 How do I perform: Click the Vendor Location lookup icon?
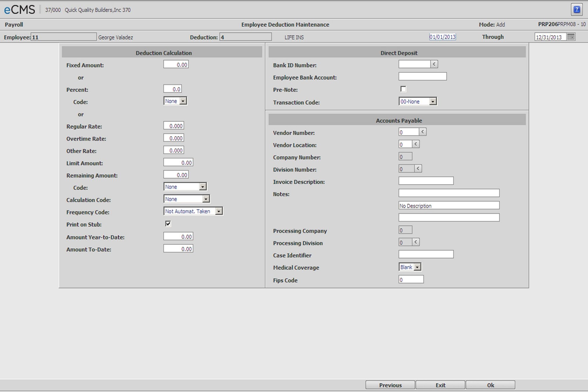416,144
